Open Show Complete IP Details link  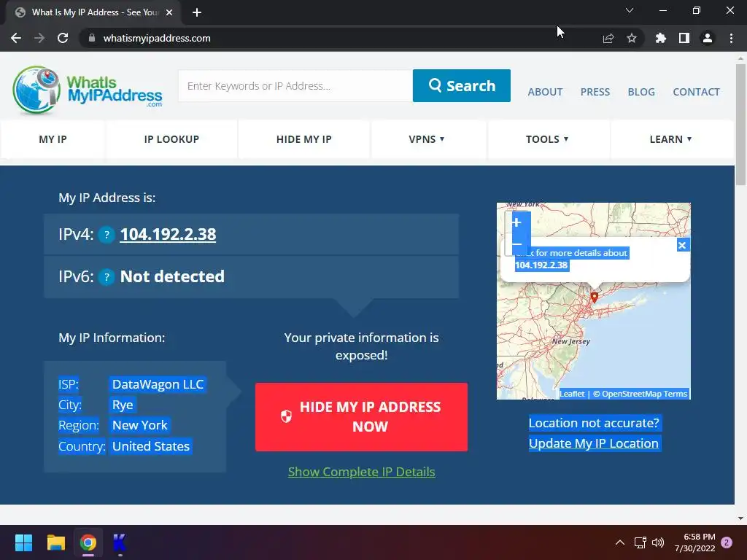point(362,472)
